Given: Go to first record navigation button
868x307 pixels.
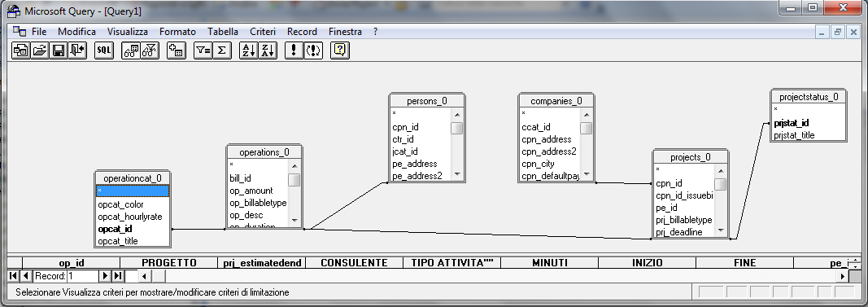Looking at the screenshot, I should tap(13, 275).
